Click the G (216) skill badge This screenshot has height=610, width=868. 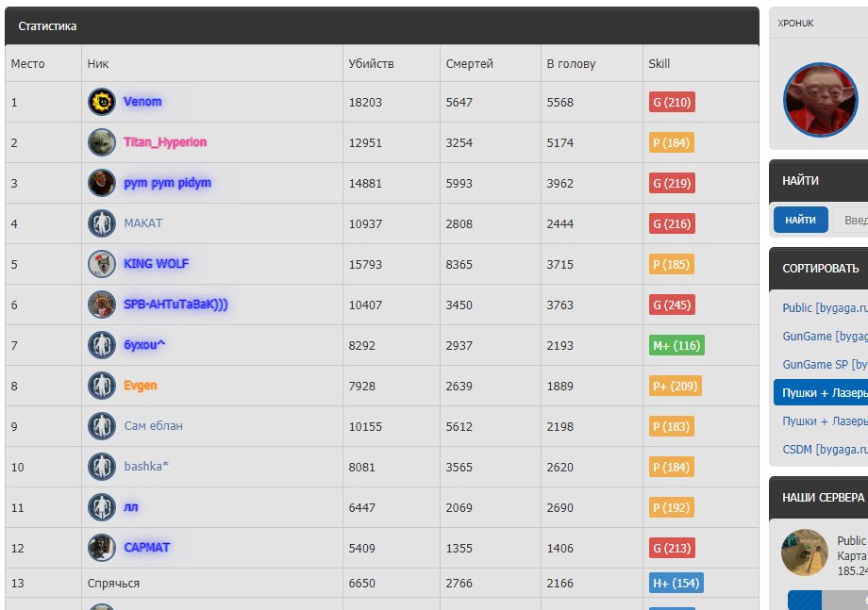[x=672, y=224]
